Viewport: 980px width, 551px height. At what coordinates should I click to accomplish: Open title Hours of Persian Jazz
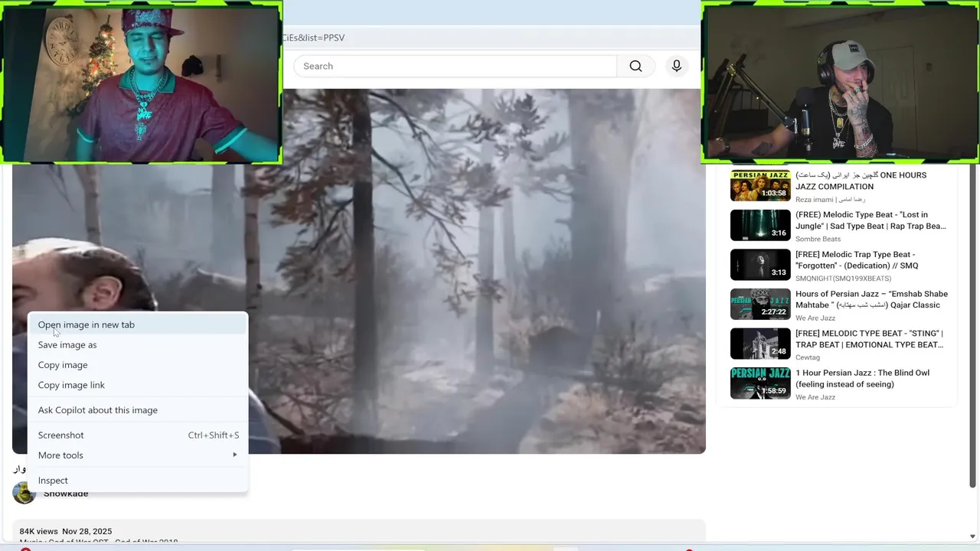click(871, 299)
